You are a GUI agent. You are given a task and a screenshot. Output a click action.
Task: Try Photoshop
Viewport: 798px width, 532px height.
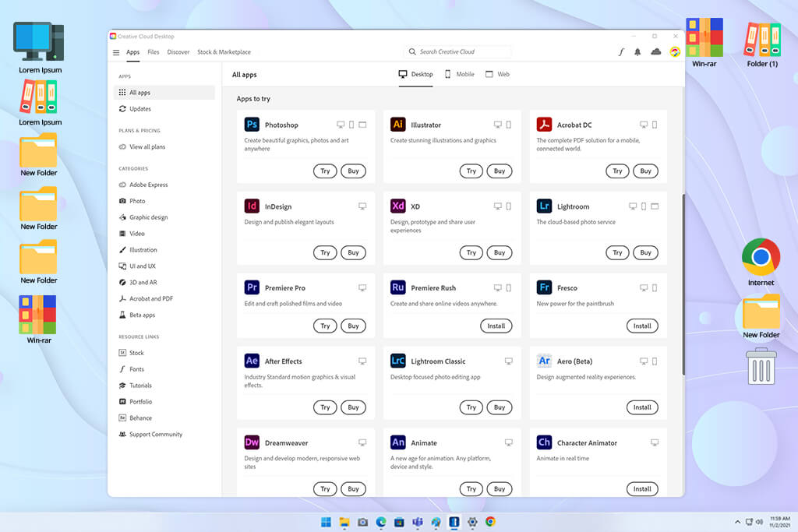click(325, 171)
